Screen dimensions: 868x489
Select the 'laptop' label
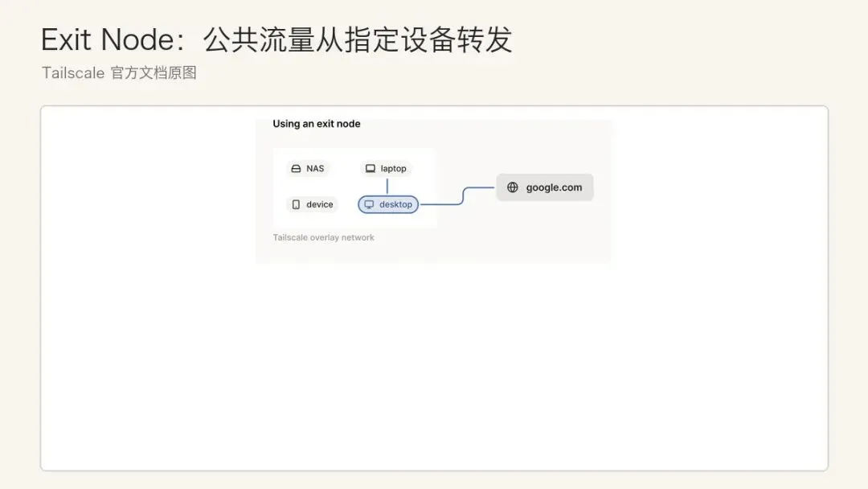pos(393,168)
